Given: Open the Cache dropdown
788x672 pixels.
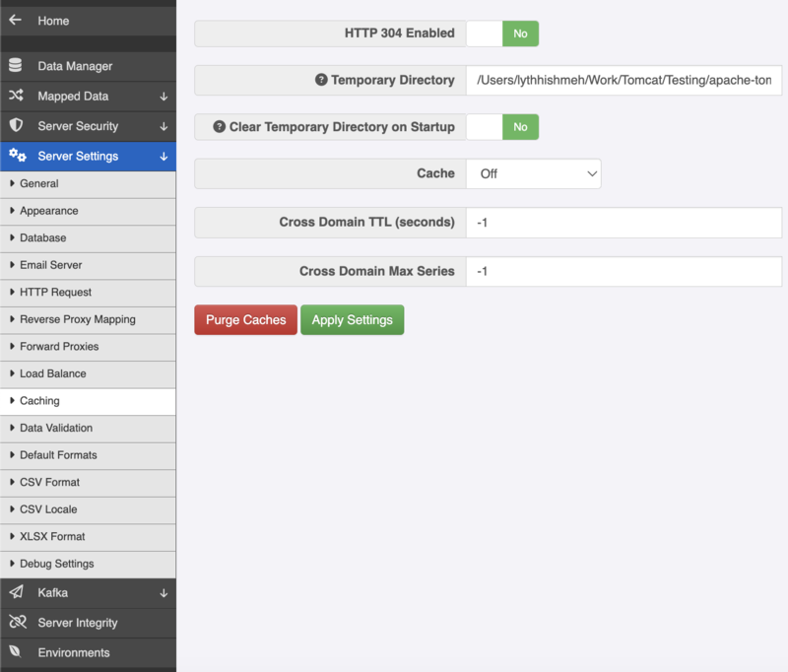Looking at the screenshot, I should 534,173.
